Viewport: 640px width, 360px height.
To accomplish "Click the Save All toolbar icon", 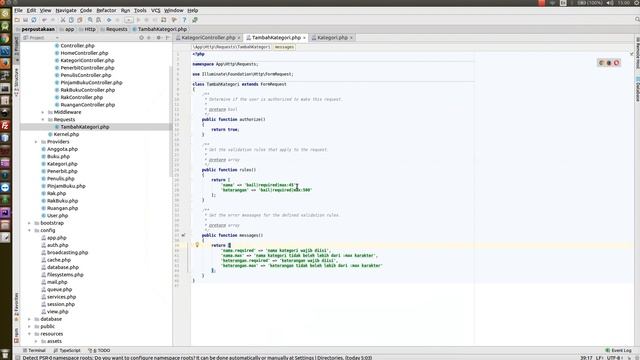I will 25,20.
